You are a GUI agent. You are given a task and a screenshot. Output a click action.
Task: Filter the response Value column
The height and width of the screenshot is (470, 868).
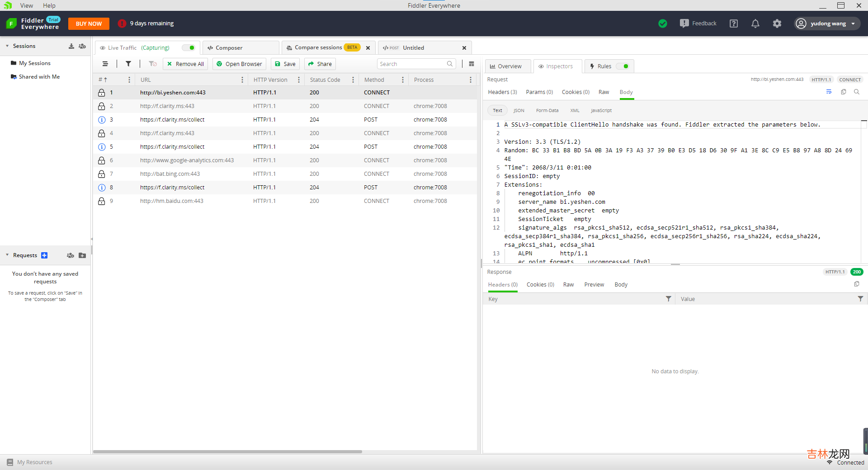click(860, 299)
